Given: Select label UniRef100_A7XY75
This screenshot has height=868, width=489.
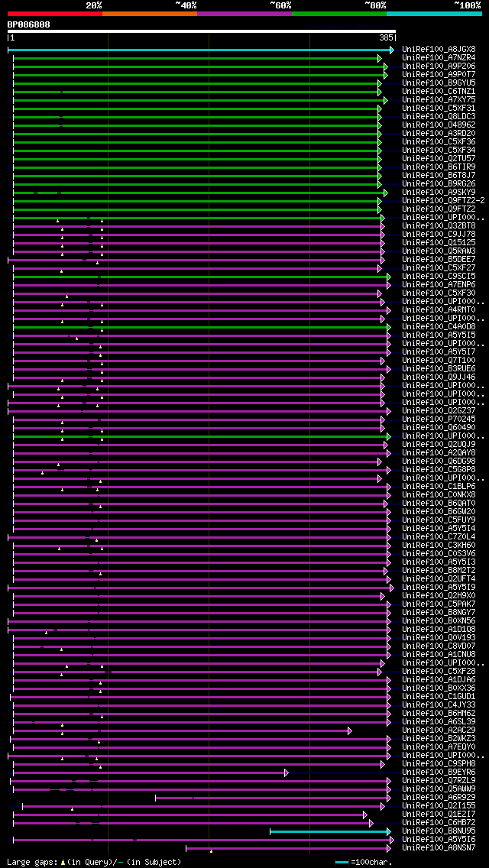Looking at the screenshot, I should [439, 99].
